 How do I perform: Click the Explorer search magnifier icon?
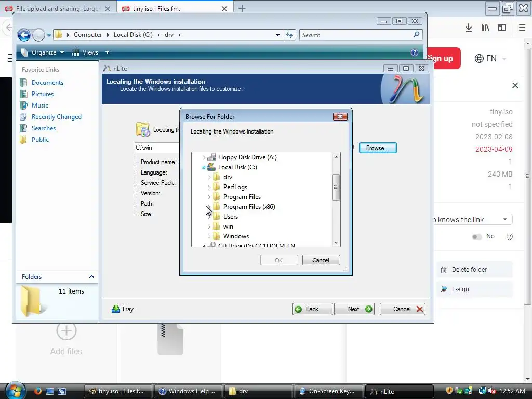coord(416,35)
